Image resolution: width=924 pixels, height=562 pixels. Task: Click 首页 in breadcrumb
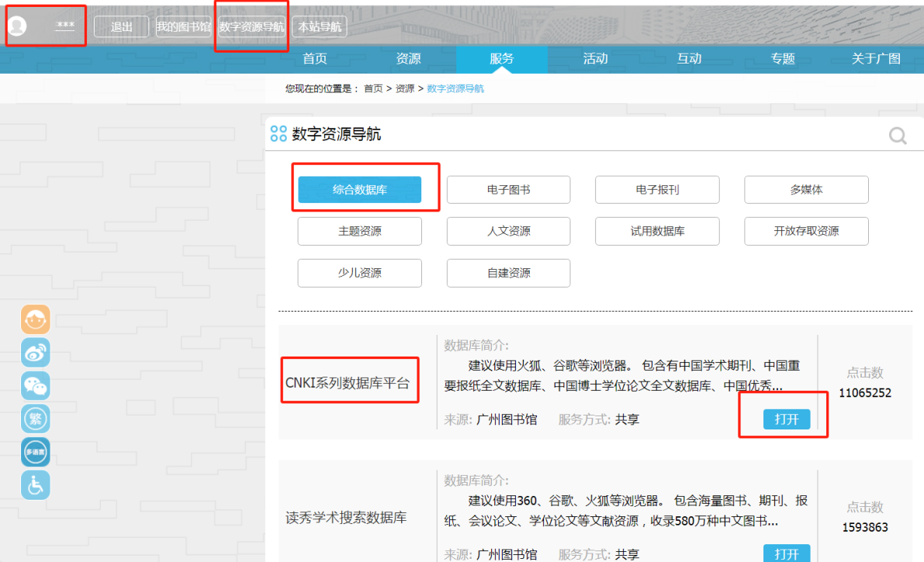coord(373,88)
